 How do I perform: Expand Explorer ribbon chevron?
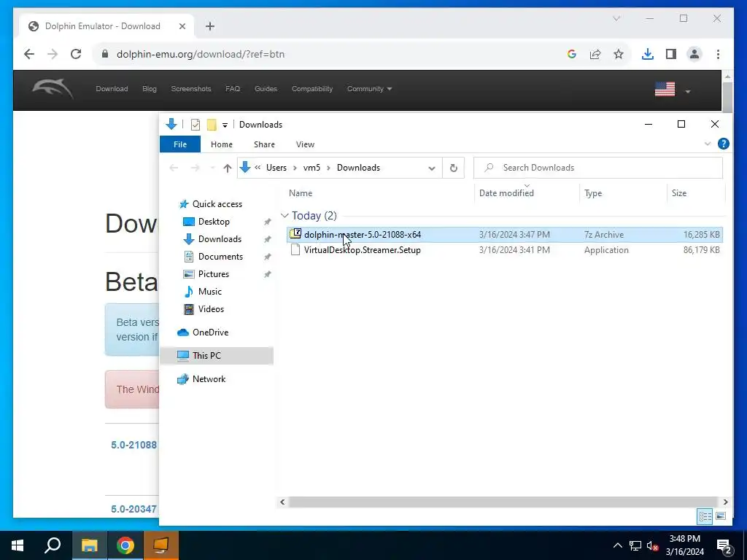click(708, 144)
